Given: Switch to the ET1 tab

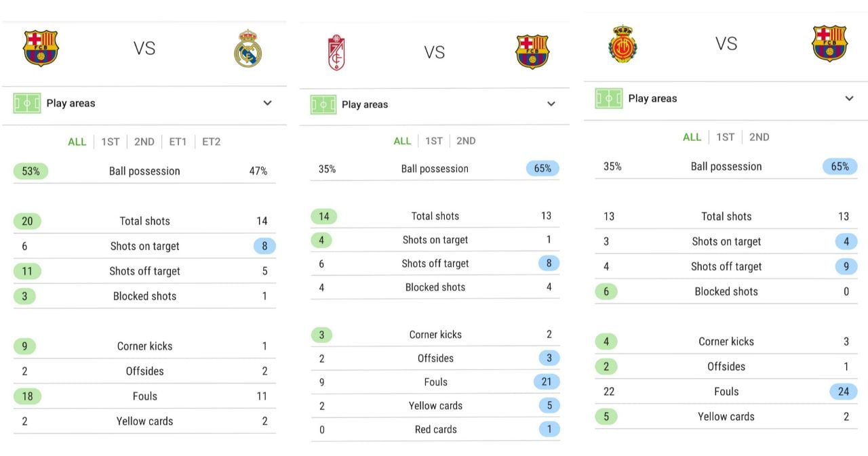Looking at the screenshot, I should 178,142.
